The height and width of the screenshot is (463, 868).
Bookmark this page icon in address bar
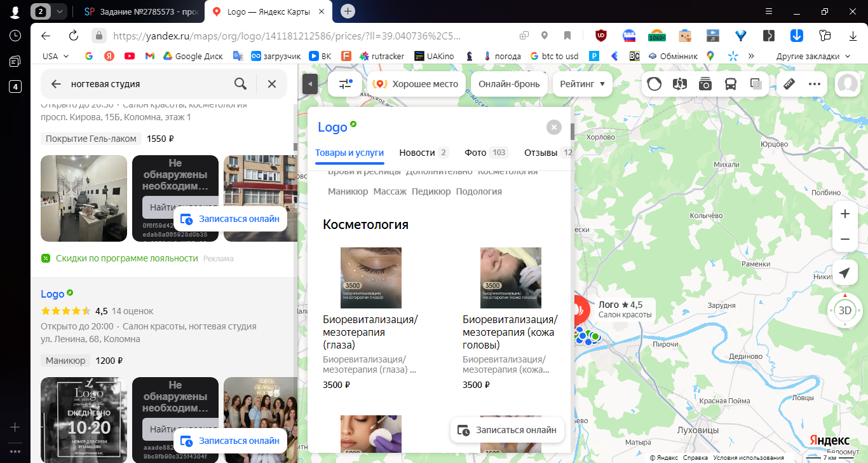click(567, 36)
